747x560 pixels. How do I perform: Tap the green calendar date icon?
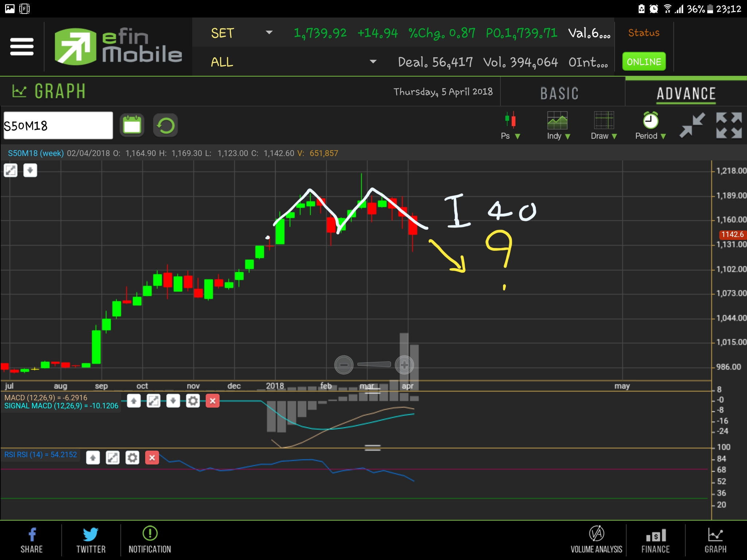[132, 125]
